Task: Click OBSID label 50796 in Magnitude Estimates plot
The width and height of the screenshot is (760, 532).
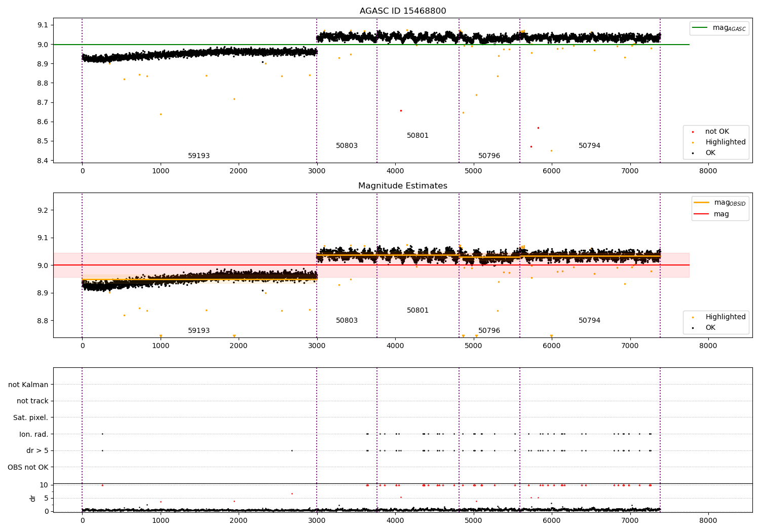Action: click(489, 331)
